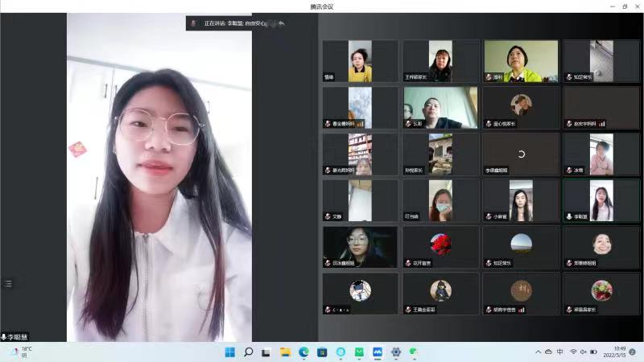Image resolution: width=644 pixels, height=362 pixels.
Task: Click the 腾讯会议 window title
Action: coord(321,6)
